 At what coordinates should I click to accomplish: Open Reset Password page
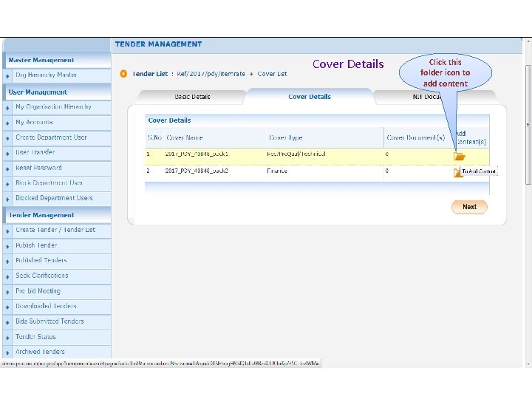(38, 168)
